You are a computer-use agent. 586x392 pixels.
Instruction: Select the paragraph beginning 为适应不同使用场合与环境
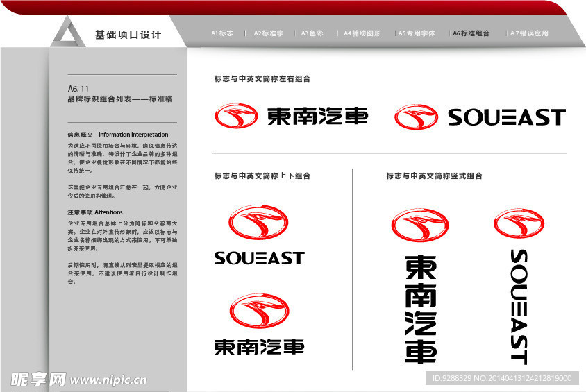(122, 158)
